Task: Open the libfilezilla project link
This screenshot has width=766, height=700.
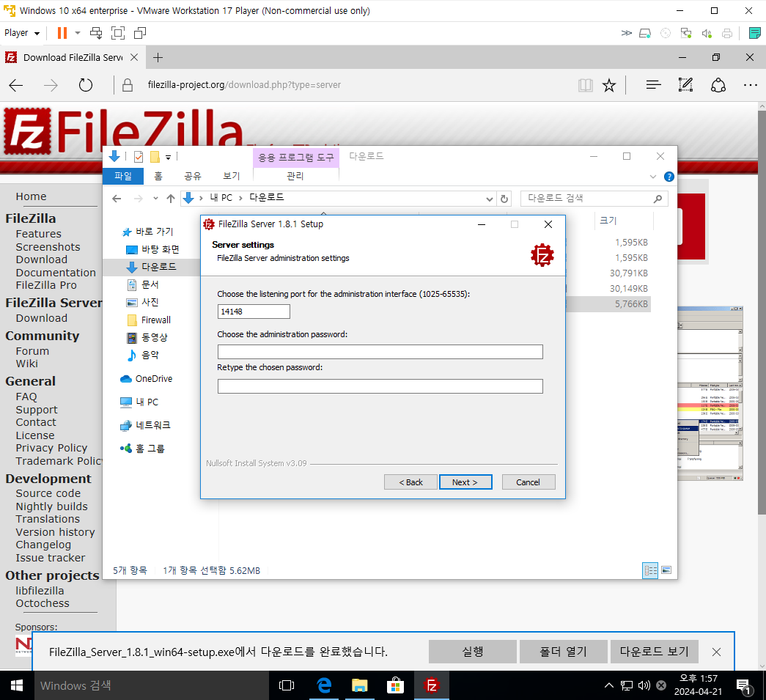Action: coord(40,591)
